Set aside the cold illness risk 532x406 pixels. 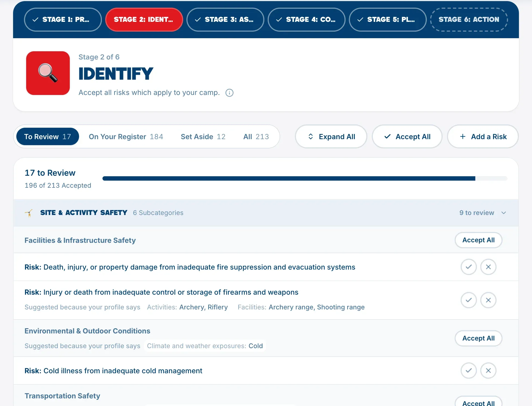[x=488, y=371]
